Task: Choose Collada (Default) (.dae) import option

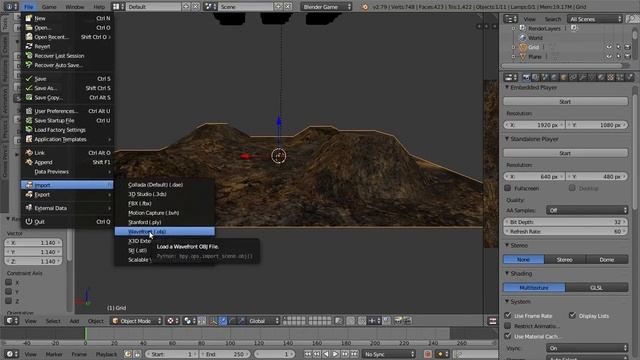Action: pos(164,184)
